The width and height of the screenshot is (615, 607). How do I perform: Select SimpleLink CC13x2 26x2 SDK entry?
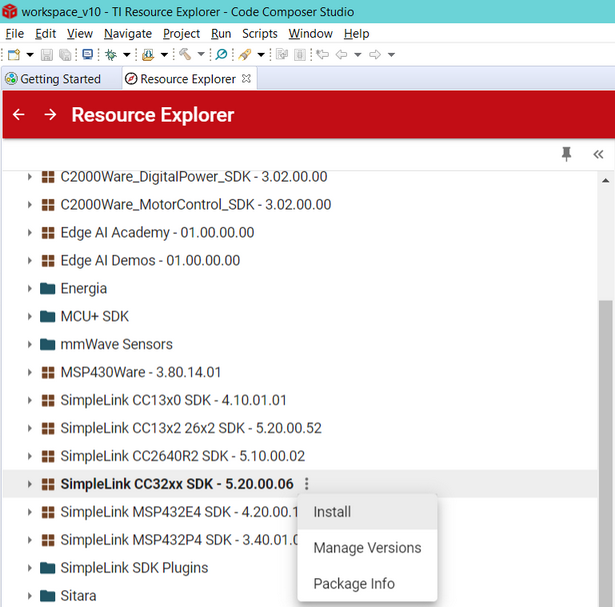click(x=191, y=428)
